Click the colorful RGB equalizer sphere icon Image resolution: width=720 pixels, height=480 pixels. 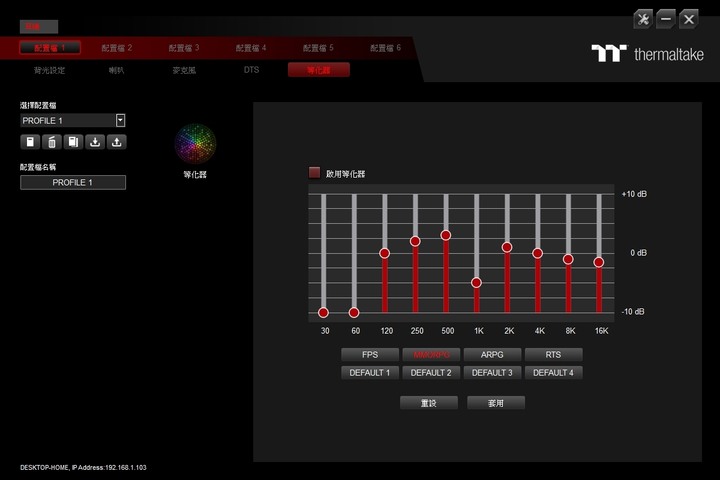[x=195, y=144]
